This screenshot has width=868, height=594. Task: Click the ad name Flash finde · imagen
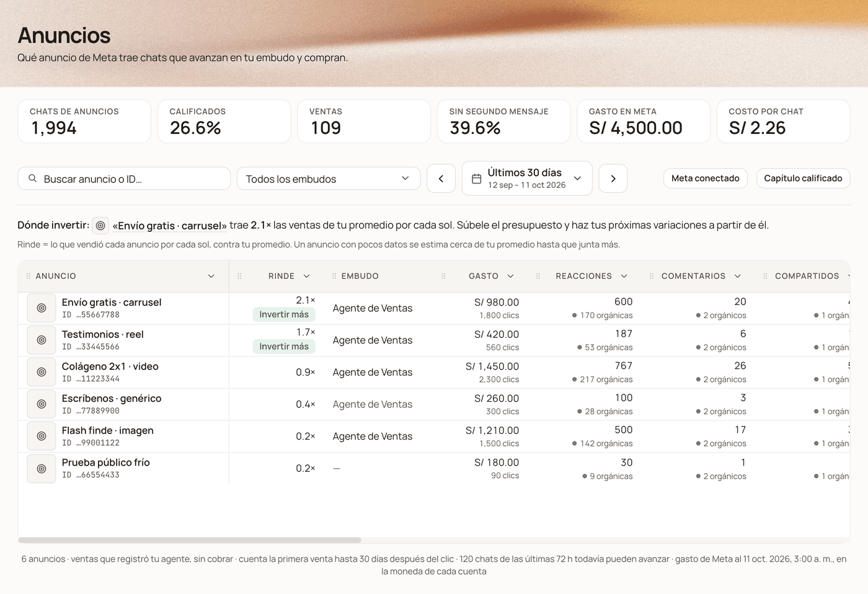[x=108, y=430]
